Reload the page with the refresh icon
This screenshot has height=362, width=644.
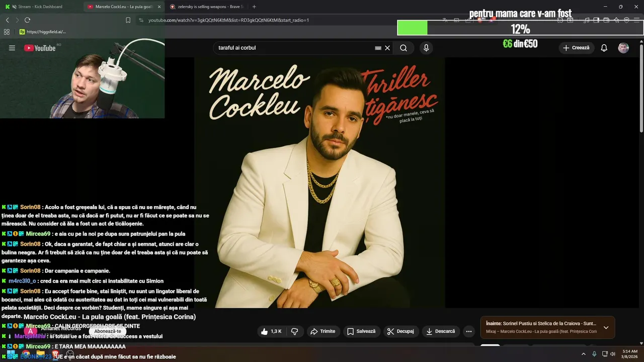(27, 20)
